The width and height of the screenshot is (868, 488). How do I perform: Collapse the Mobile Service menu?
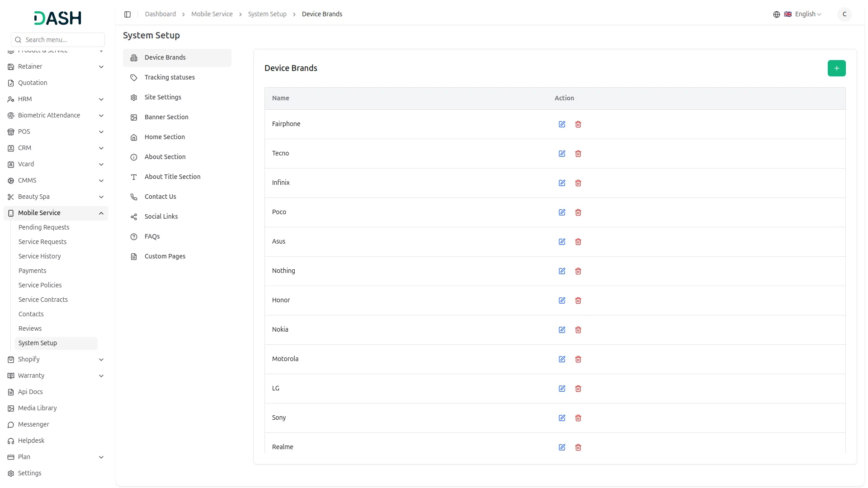(x=56, y=213)
